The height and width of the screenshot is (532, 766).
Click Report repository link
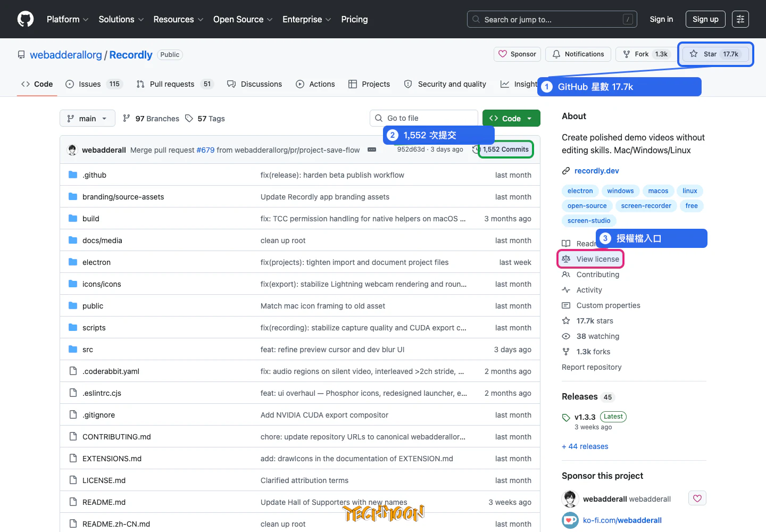tap(592, 367)
